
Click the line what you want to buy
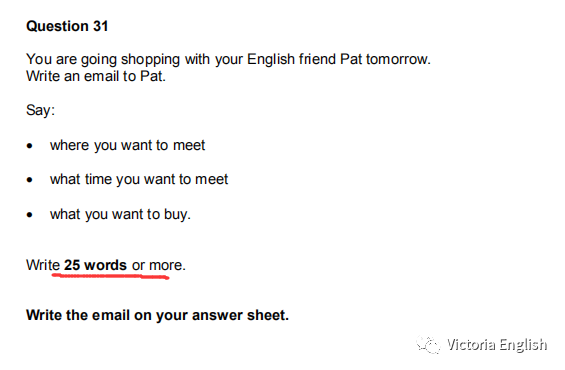click(120, 214)
